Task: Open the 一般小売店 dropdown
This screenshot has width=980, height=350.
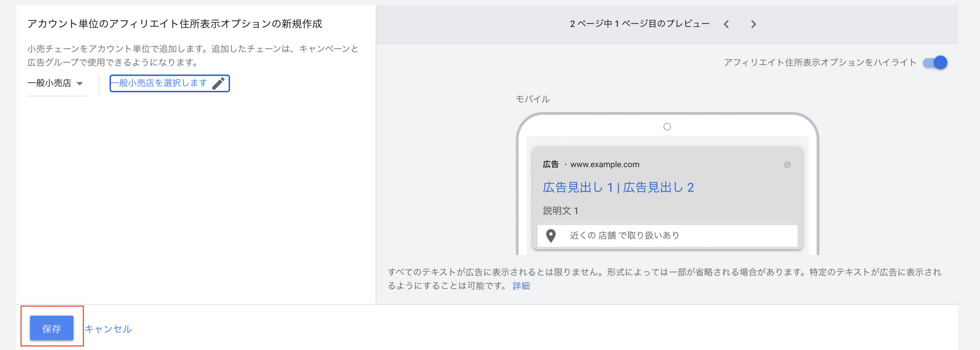Action: click(x=50, y=83)
